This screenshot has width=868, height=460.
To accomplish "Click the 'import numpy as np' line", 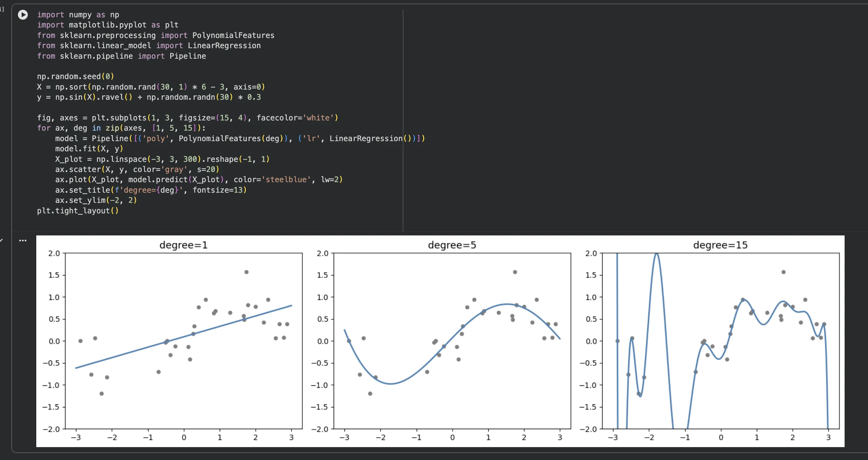I will pos(78,15).
